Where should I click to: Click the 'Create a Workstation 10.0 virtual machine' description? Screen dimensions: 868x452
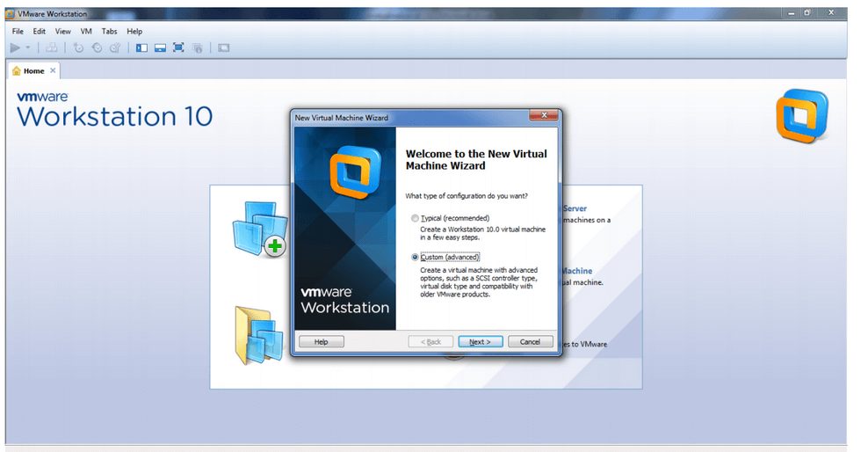[x=482, y=233]
